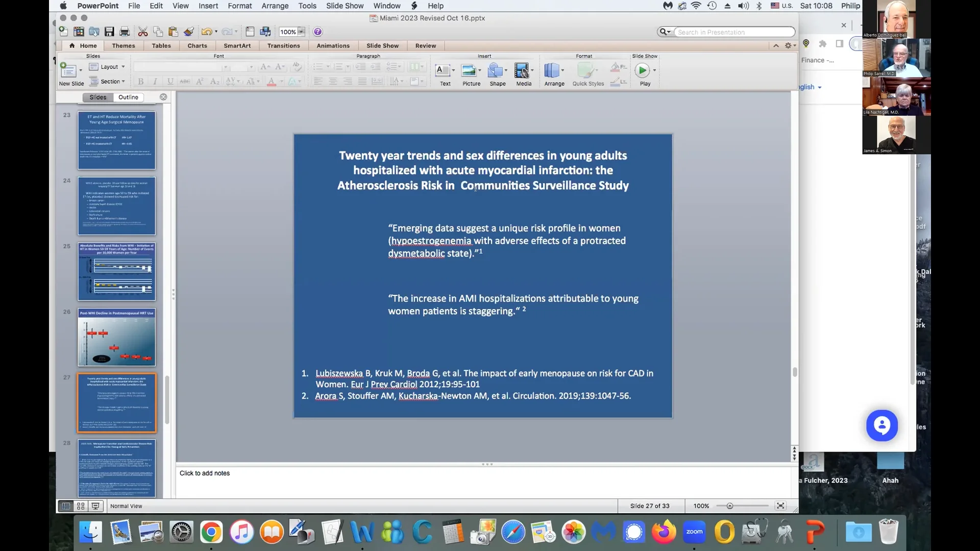This screenshot has height=551, width=980.
Task: Switch to Slide Sorter view icon
Action: click(81, 506)
